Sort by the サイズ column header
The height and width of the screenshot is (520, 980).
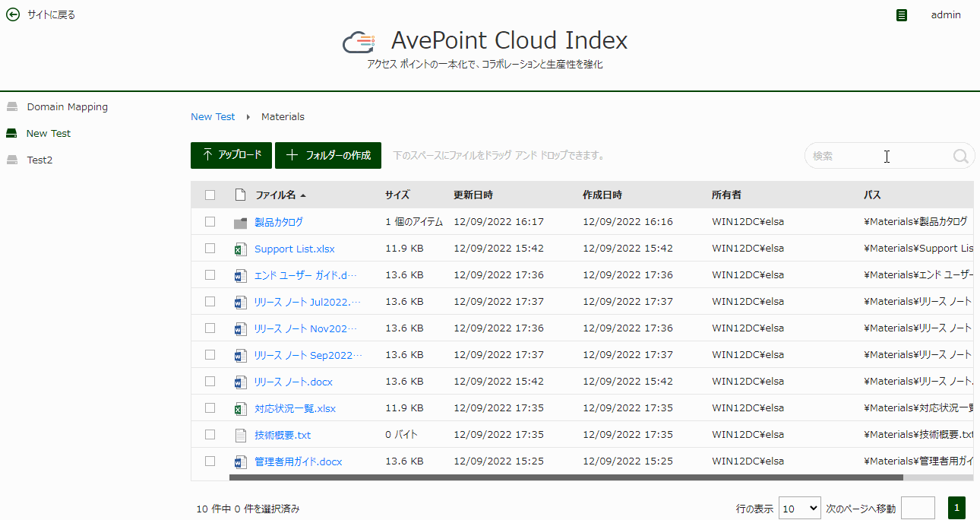397,195
